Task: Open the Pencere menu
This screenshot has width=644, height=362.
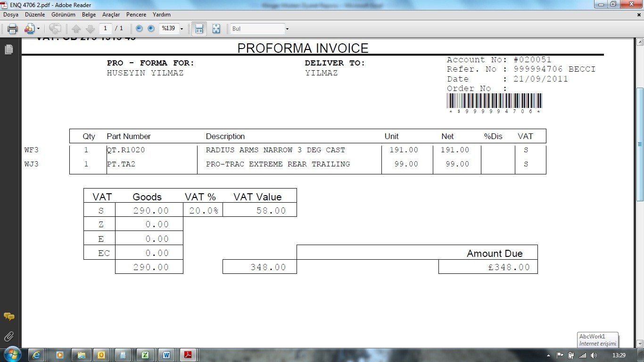Action: [x=136, y=15]
